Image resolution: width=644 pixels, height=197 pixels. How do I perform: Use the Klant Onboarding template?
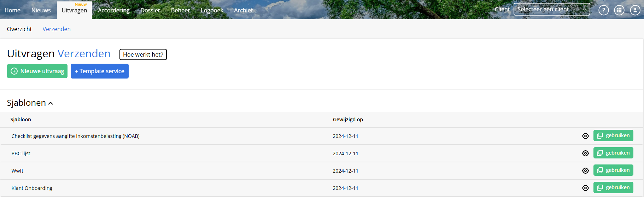(x=613, y=187)
